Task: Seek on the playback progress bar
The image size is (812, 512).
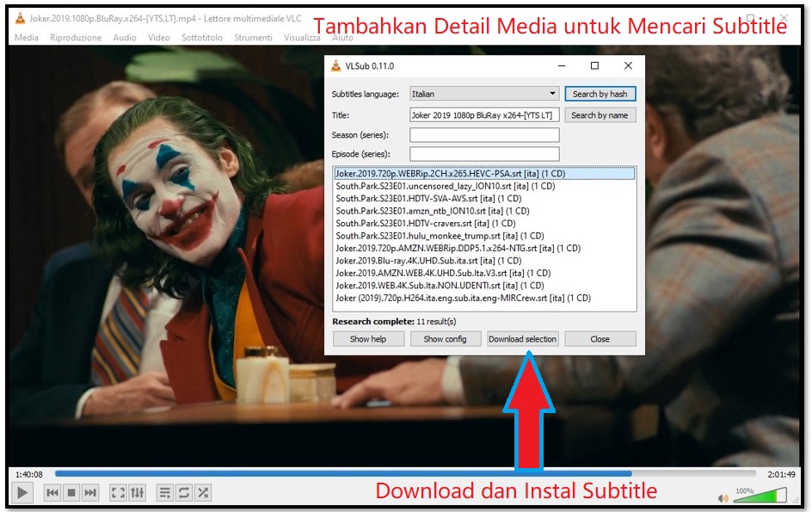Action: [405, 473]
